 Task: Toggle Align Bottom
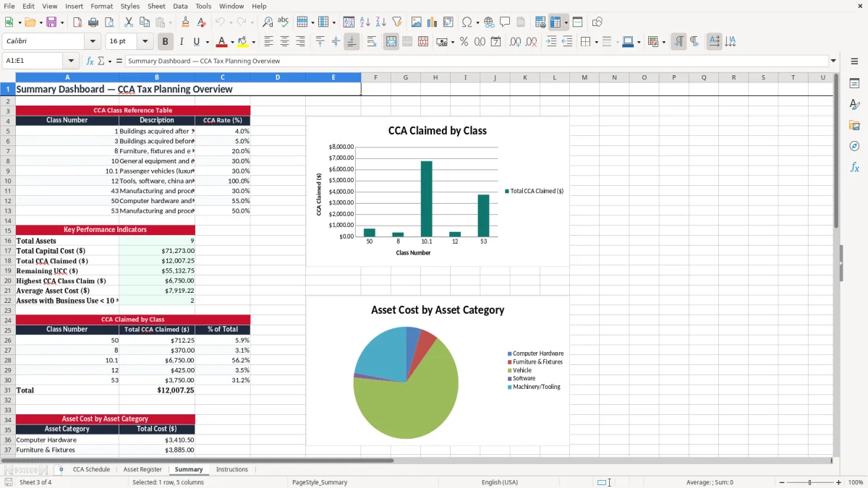click(x=352, y=42)
